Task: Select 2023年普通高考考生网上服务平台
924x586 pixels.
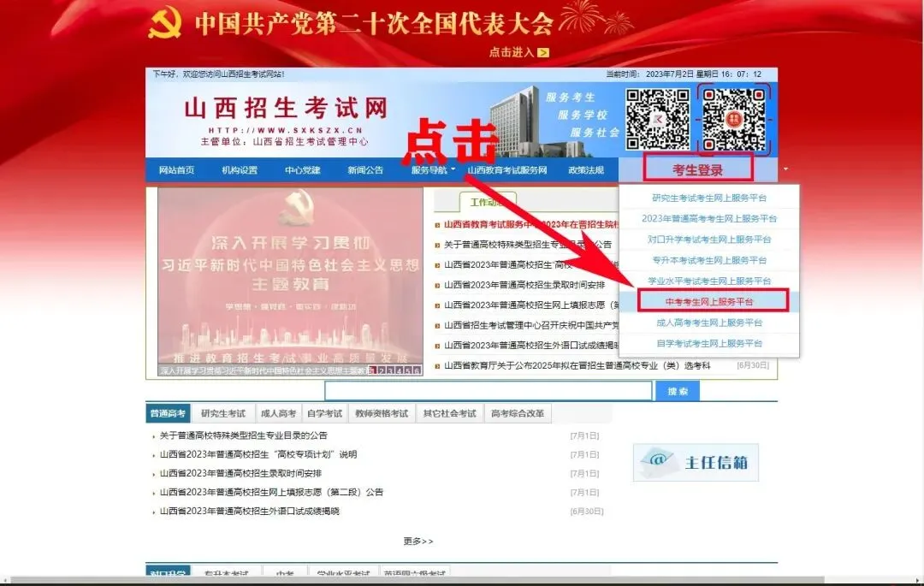Action: tap(709, 218)
